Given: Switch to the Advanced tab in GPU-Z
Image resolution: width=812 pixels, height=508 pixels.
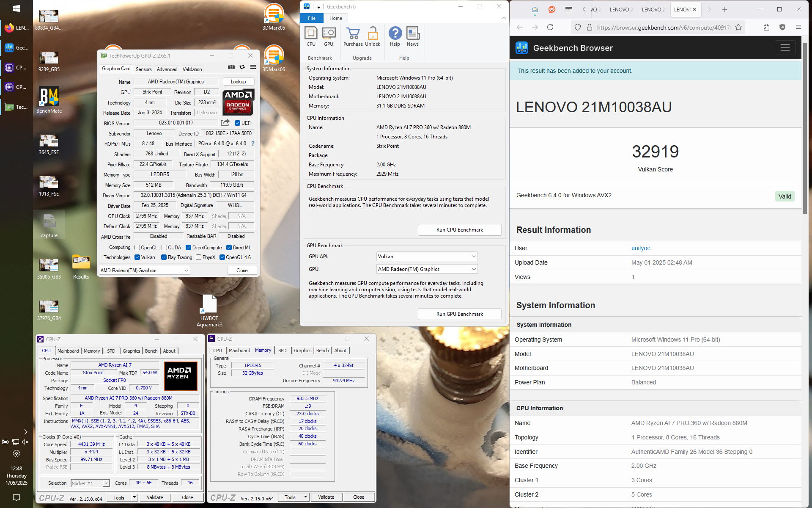Looking at the screenshot, I should pyautogui.click(x=167, y=69).
